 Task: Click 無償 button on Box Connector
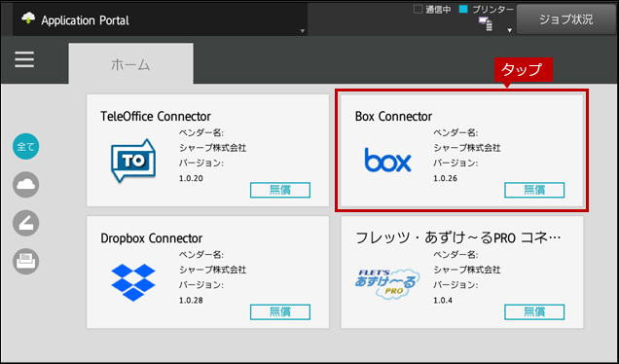[534, 190]
